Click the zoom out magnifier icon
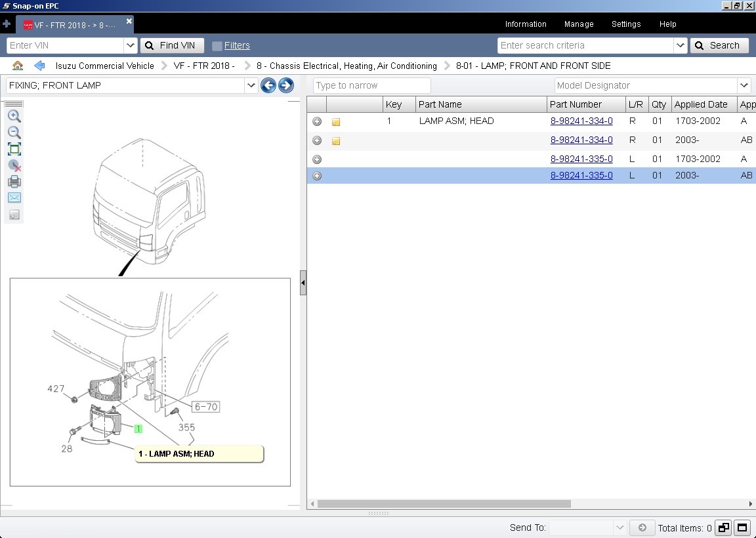The width and height of the screenshot is (756, 538). (14, 133)
